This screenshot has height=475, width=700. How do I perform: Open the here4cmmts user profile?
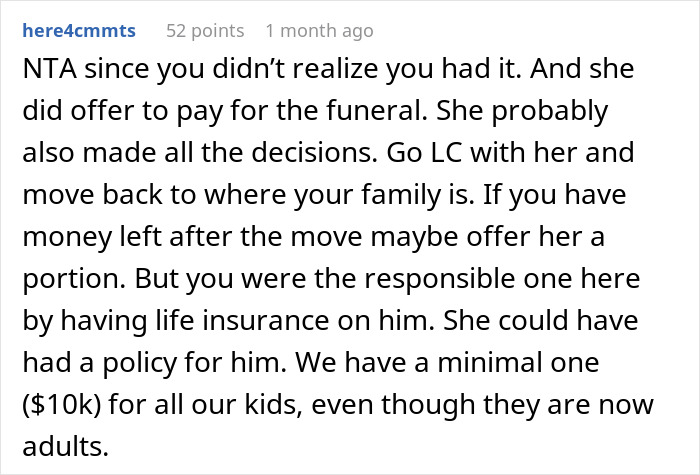79,31
